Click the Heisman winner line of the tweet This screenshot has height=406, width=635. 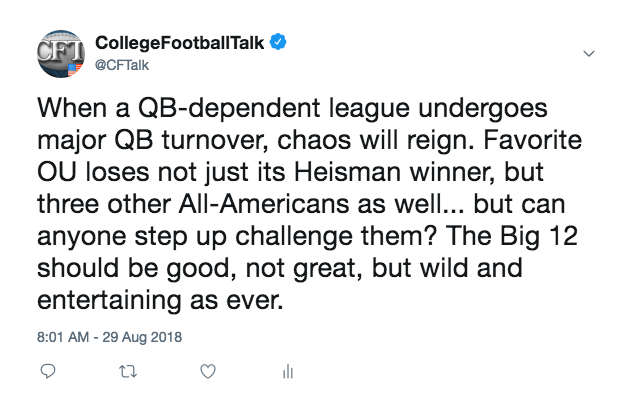pyautogui.click(x=290, y=172)
